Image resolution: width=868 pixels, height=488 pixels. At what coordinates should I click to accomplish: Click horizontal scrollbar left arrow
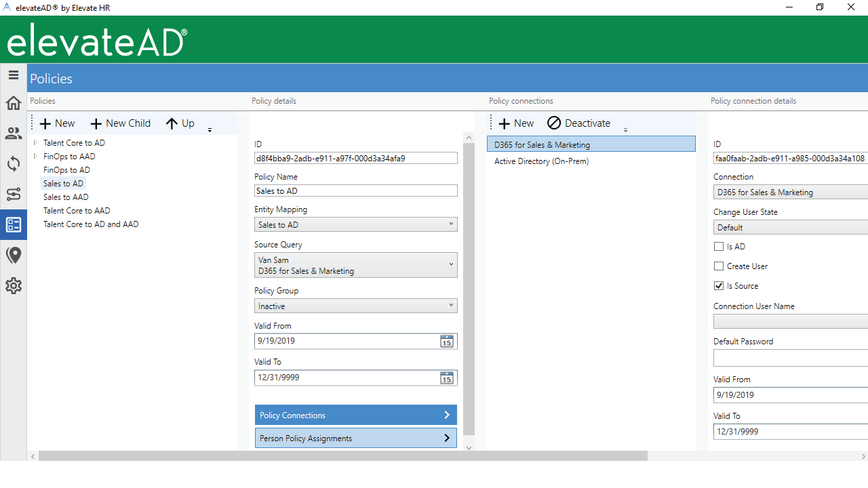[33, 456]
